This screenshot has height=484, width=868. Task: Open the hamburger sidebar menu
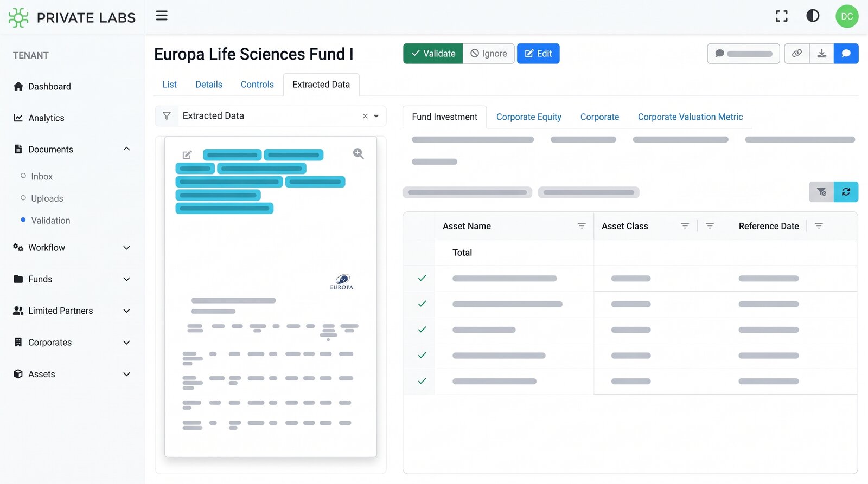coord(162,16)
